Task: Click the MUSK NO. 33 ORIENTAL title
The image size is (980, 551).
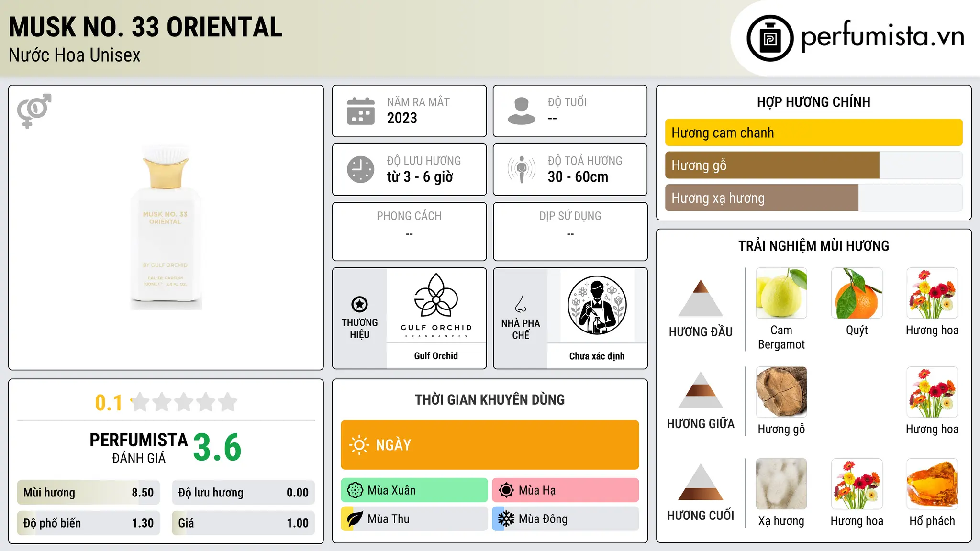Action: pos(145,27)
